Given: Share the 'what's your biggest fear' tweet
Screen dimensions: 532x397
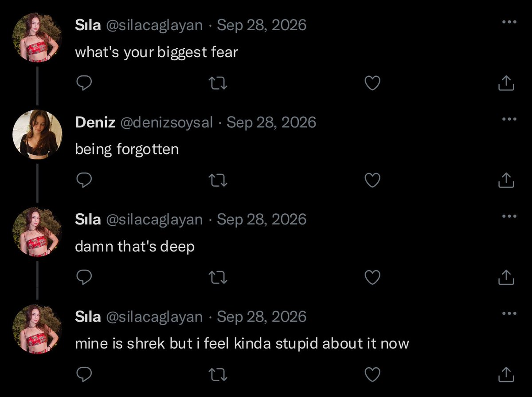Looking at the screenshot, I should 506,83.
